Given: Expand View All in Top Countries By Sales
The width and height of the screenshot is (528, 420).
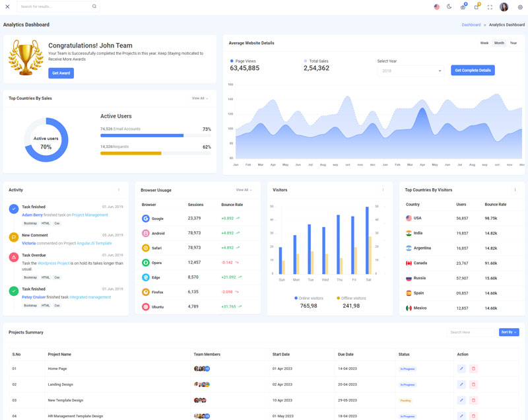Looking at the screenshot, I should click(200, 98).
